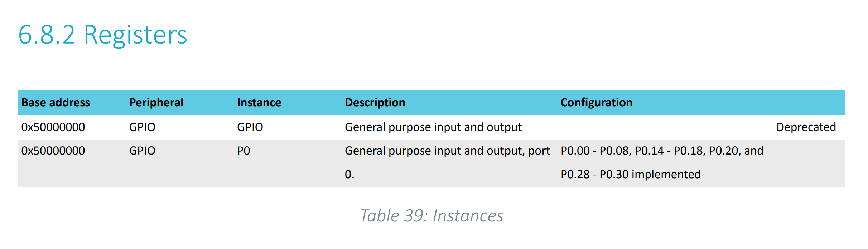Click the description text ending with port

(x=447, y=151)
